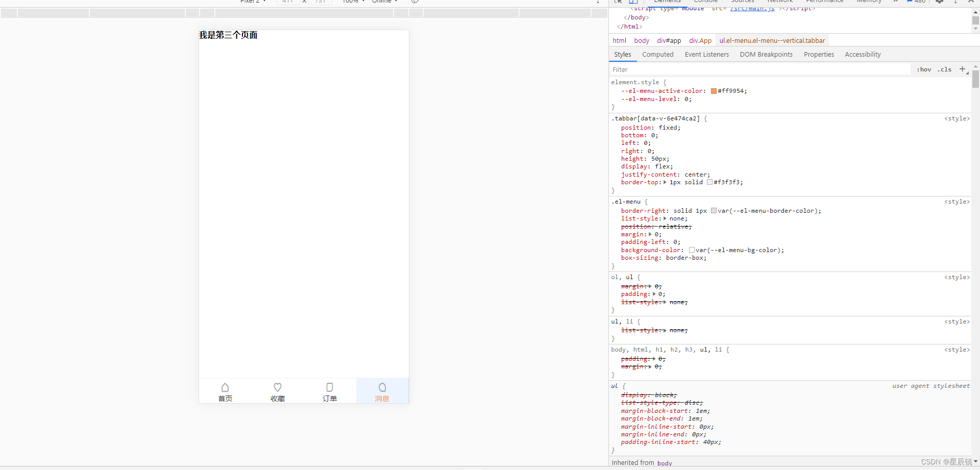Open the 首页 home tab in the tab bar

pos(225,391)
